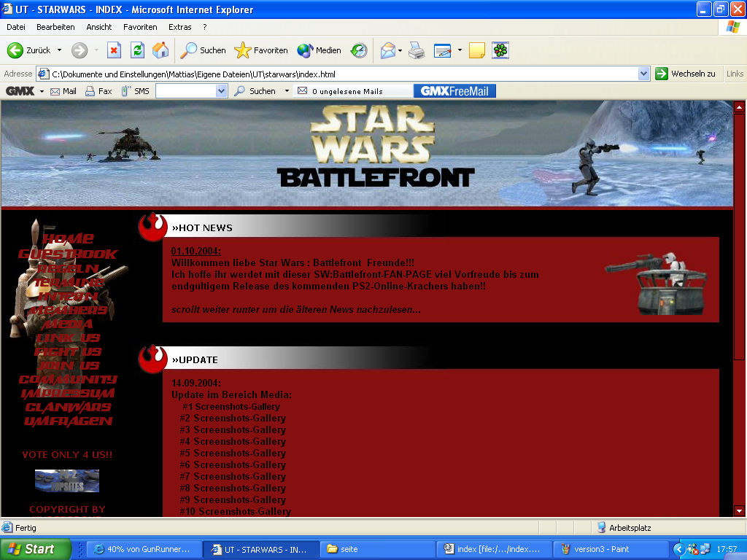Click the forward navigation arrow icon

pyautogui.click(x=80, y=50)
